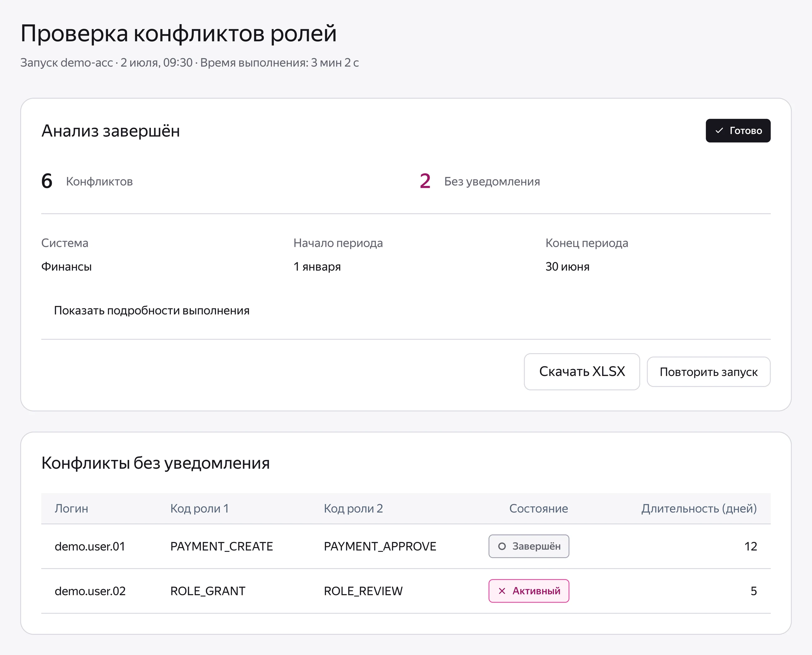Click Конфликты без уведомления heading

[x=155, y=463]
